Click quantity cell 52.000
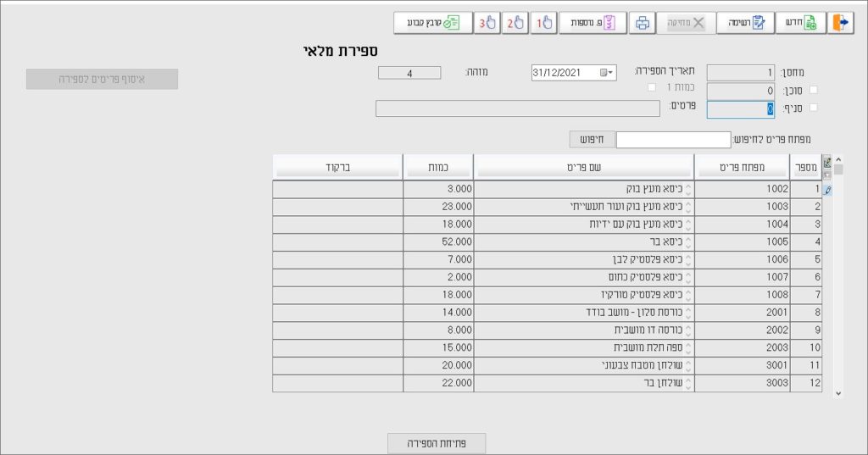868x455 pixels. coord(438,241)
